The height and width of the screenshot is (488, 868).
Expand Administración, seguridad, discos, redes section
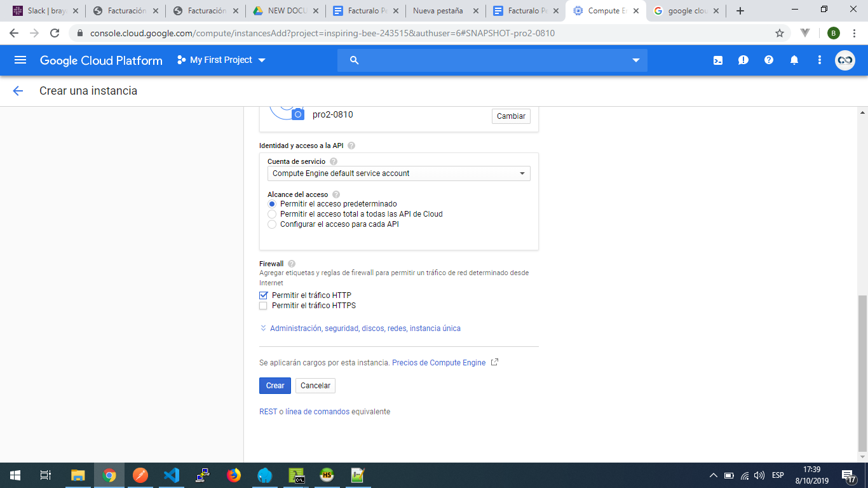point(365,329)
